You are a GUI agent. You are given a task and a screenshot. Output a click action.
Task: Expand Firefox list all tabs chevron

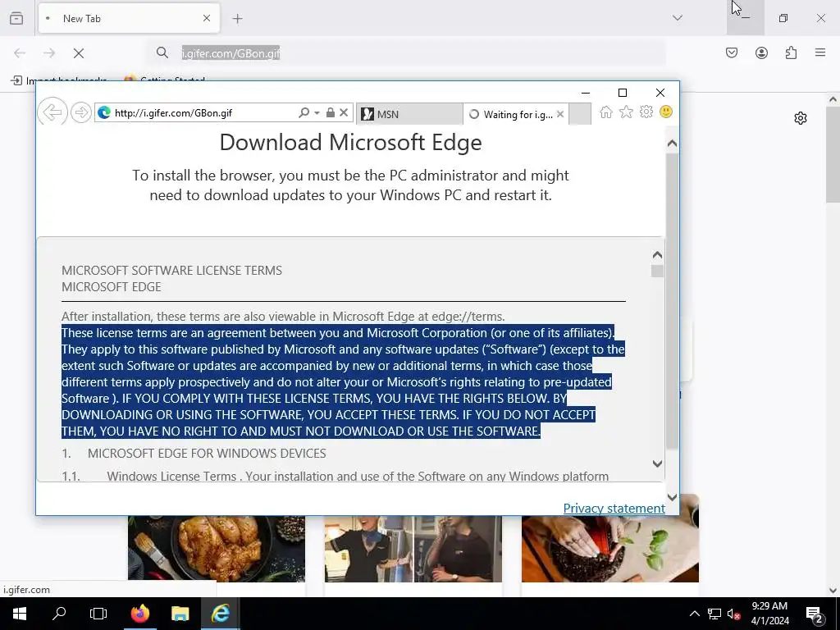coord(677,18)
